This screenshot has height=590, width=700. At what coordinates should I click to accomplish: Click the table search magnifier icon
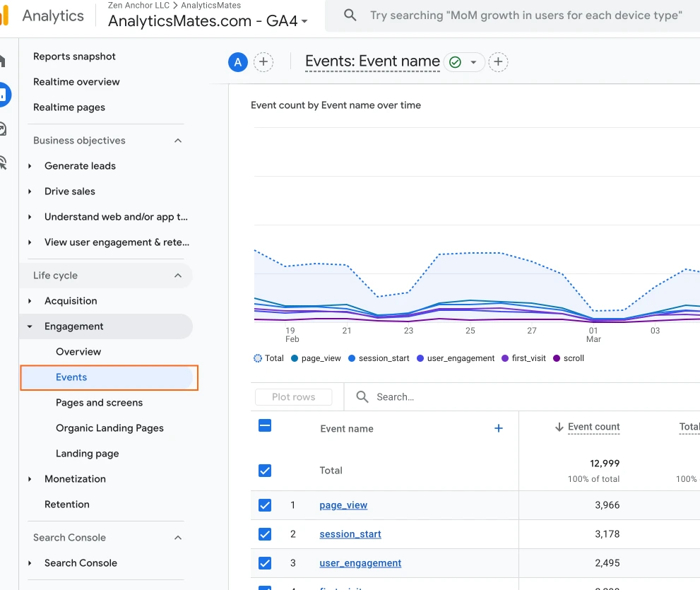coord(362,396)
